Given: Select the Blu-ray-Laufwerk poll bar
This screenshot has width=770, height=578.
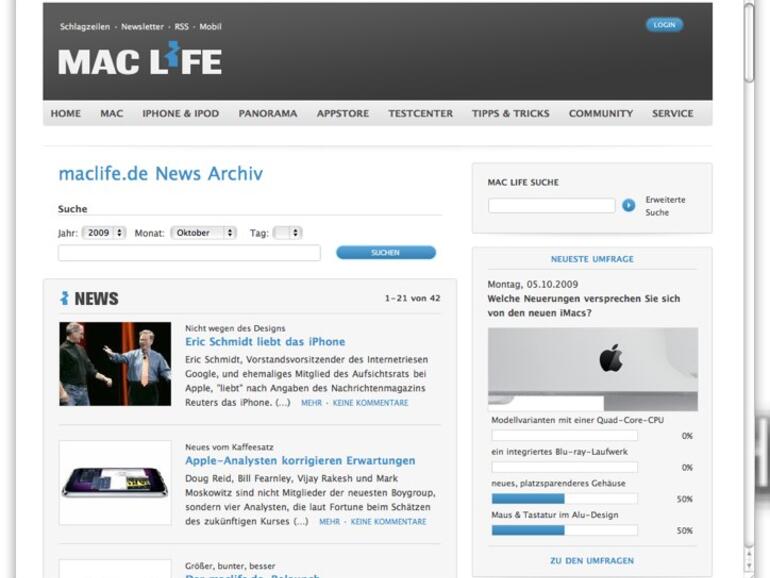Looking at the screenshot, I should [564, 467].
